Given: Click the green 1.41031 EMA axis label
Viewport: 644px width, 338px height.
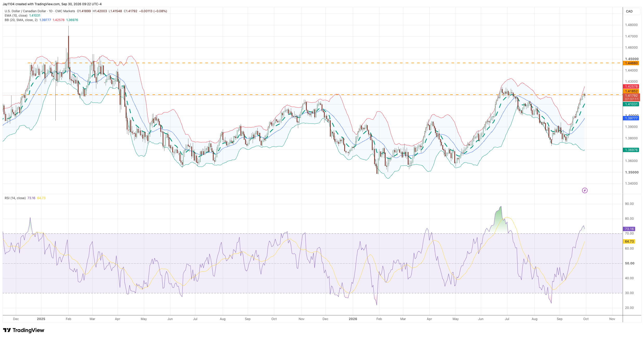Looking at the screenshot, I should (x=631, y=104).
